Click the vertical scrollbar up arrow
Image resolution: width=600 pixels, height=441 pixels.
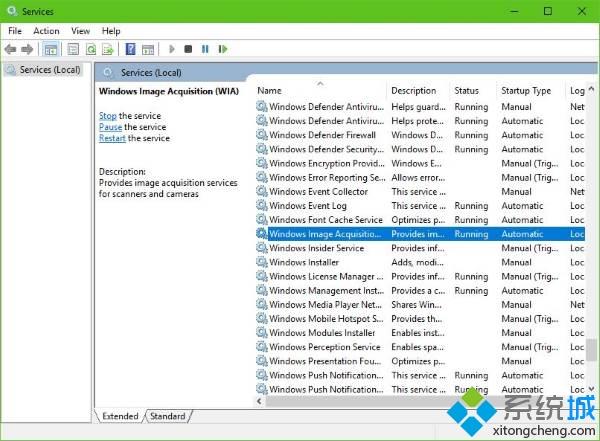591,89
